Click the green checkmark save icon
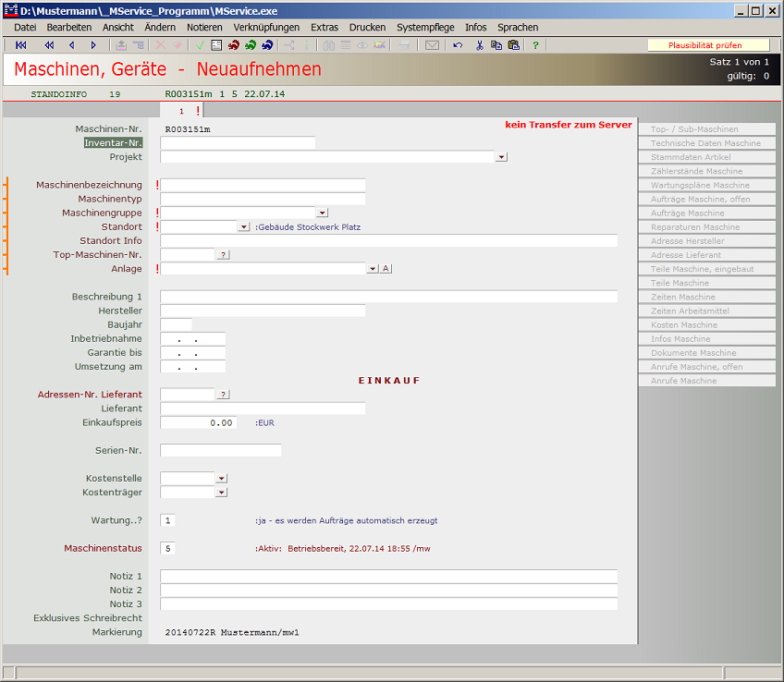The image size is (784, 682). coord(199,45)
